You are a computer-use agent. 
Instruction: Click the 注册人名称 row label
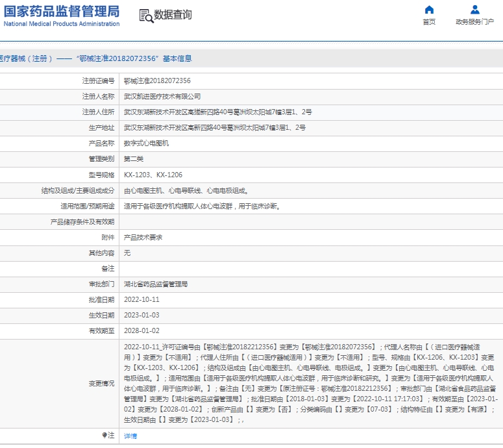pyautogui.click(x=98, y=97)
